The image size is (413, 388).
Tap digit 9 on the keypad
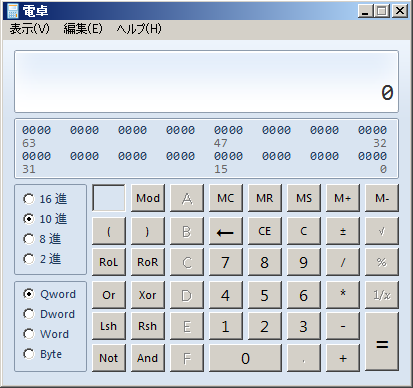pyautogui.click(x=304, y=262)
